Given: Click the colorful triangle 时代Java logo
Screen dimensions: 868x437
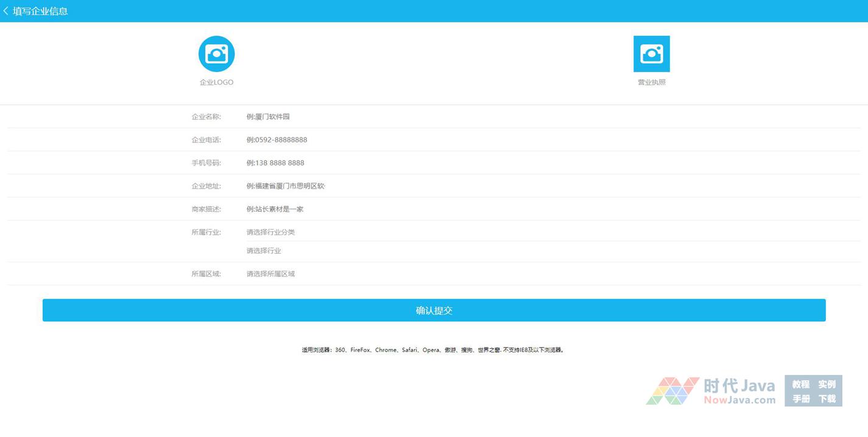Looking at the screenshot, I should pyautogui.click(x=672, y=391).
